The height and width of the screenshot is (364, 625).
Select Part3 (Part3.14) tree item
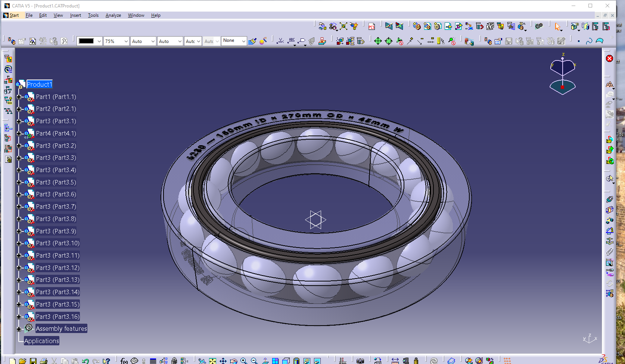(57, 292)
